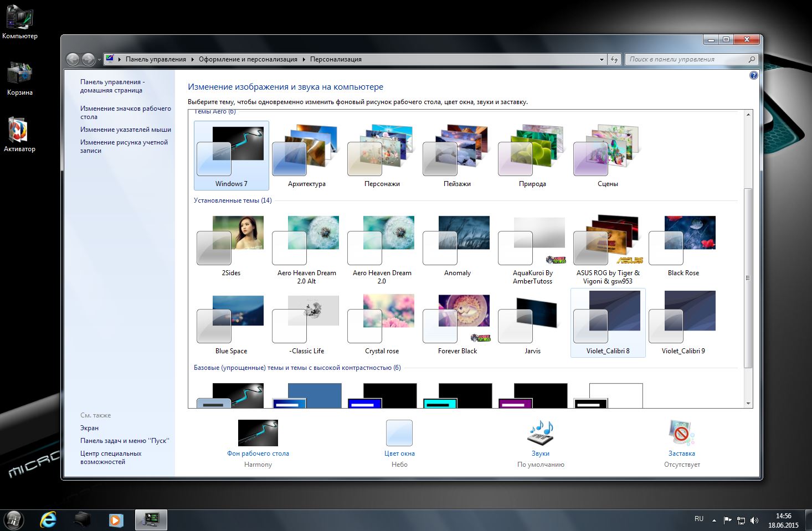Open the Панель задач и меню "Пуск" link
Image resolution: width=812 pixels, height=531 pixels.
point(125,441)
